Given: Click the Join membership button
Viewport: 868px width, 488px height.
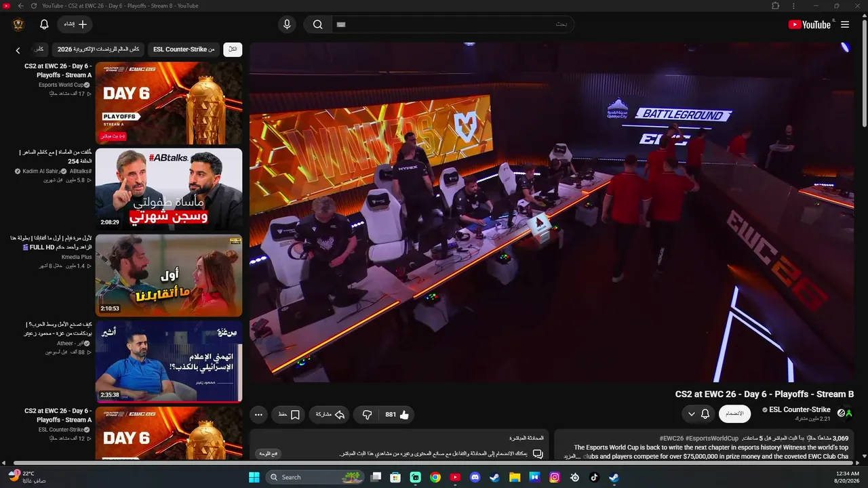Looking at the screenshot, I should point(734,414).
